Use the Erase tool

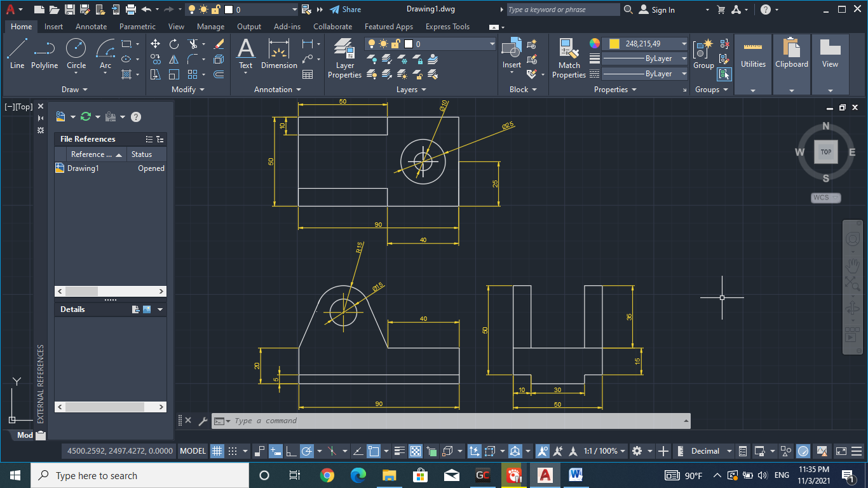click(x=219, y=44)
